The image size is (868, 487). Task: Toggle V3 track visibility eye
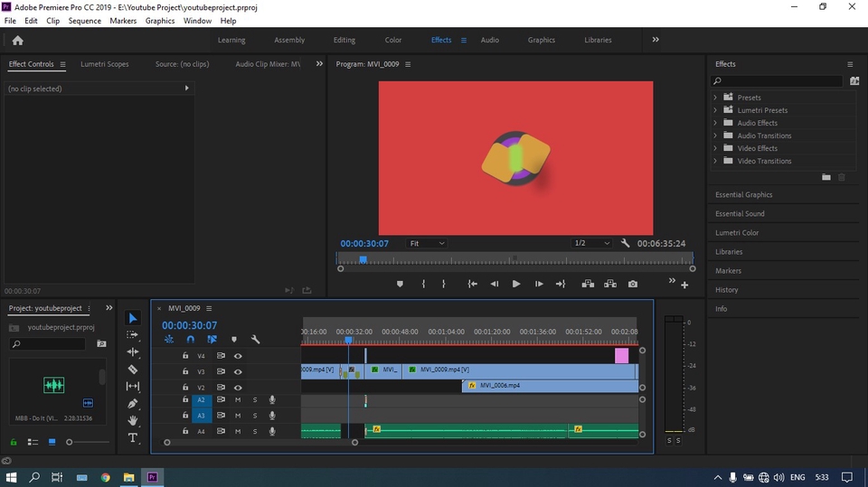coord(238,372)
